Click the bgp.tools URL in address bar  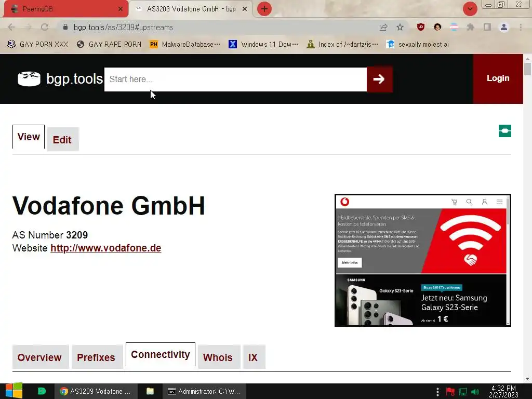(123, 28)
